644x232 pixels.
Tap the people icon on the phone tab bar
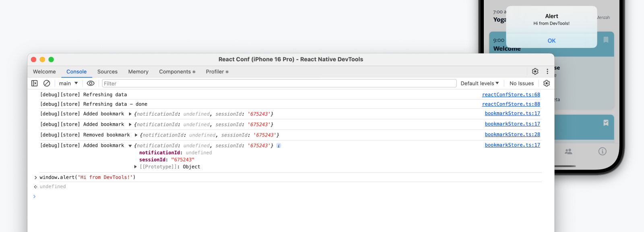click(568, 151)
